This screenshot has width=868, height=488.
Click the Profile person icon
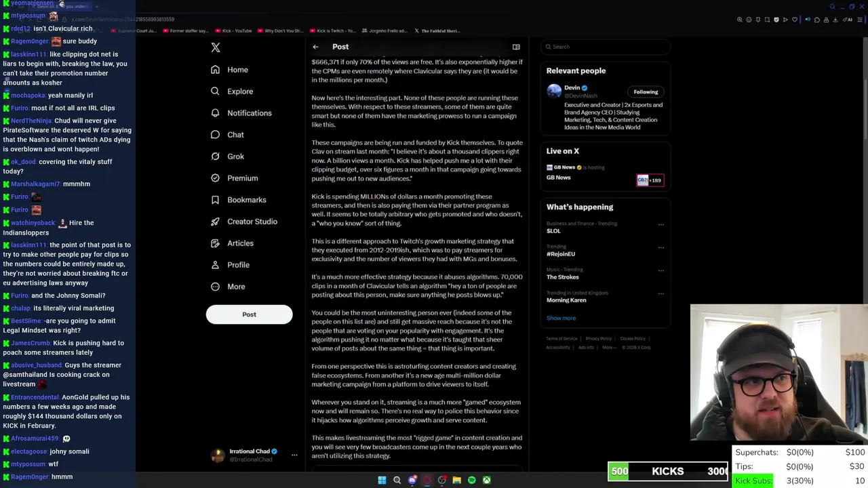(215, 265)
